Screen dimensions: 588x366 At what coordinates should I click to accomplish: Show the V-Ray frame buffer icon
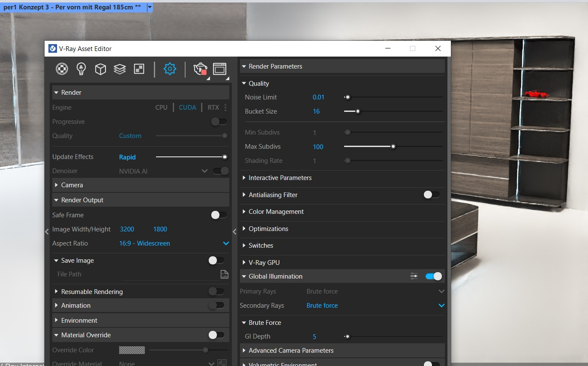pos(219,69)
